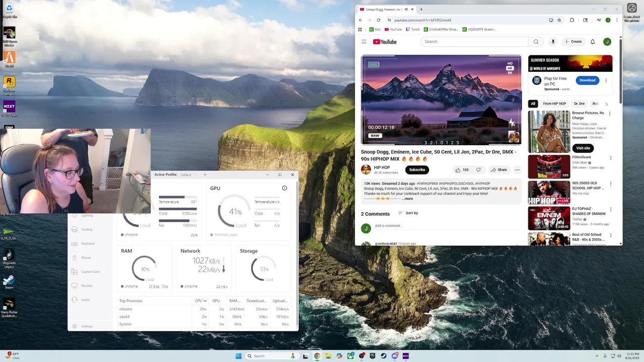Sort Top Processes by Download column
This screenshot has height=362, width=644.
257,301
